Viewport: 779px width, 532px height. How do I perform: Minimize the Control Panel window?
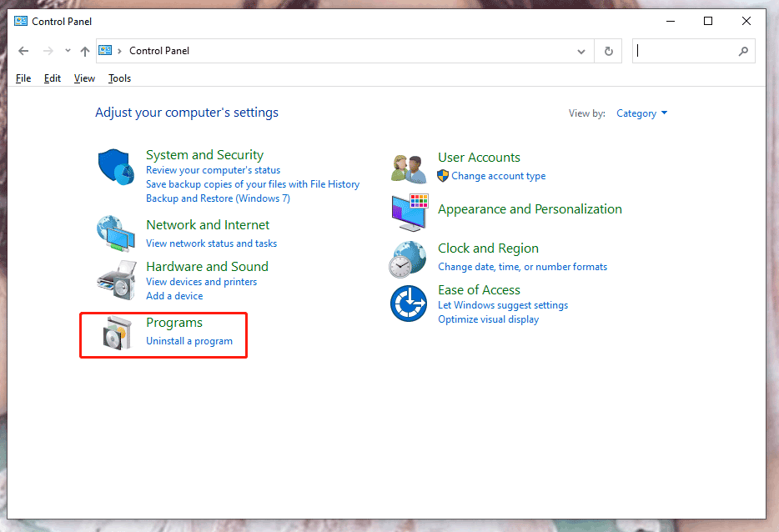[x=671, y=21]
